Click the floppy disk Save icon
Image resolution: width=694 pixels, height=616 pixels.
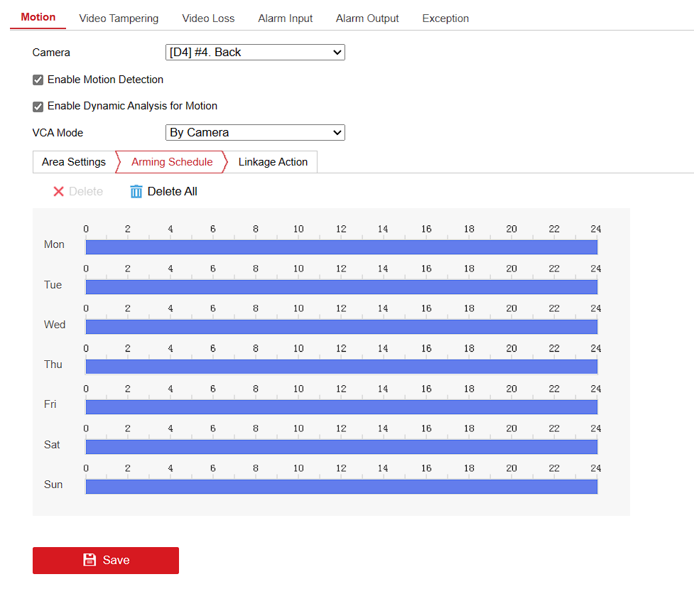click(90, 560)
